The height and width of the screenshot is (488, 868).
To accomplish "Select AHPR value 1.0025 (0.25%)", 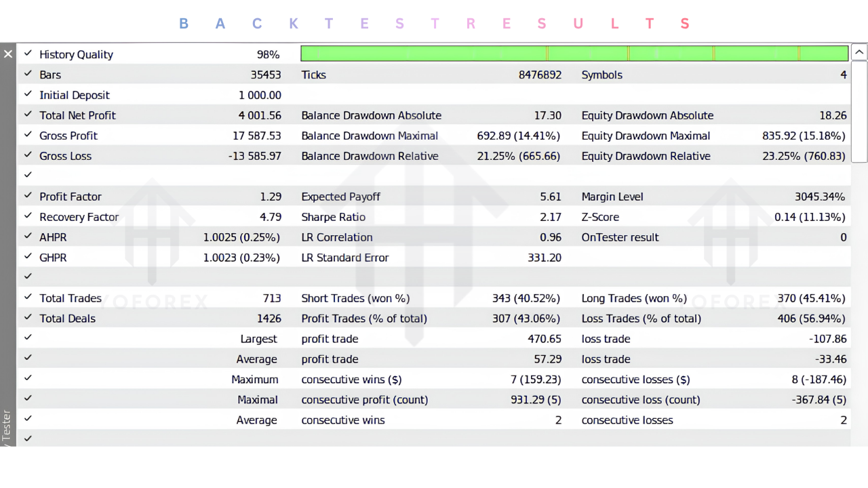I will pyautogui.click(x=241, y=237).
